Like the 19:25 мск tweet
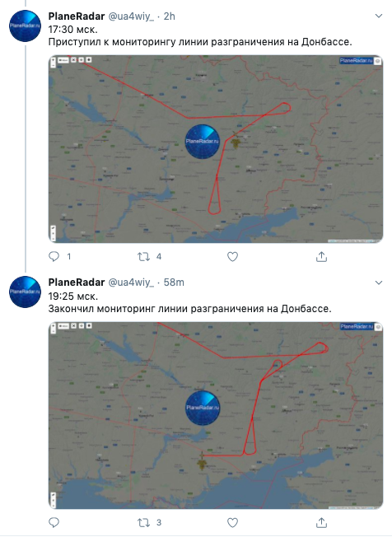The width and height of the screenshot is (392, 537). (x=232, y=523)
